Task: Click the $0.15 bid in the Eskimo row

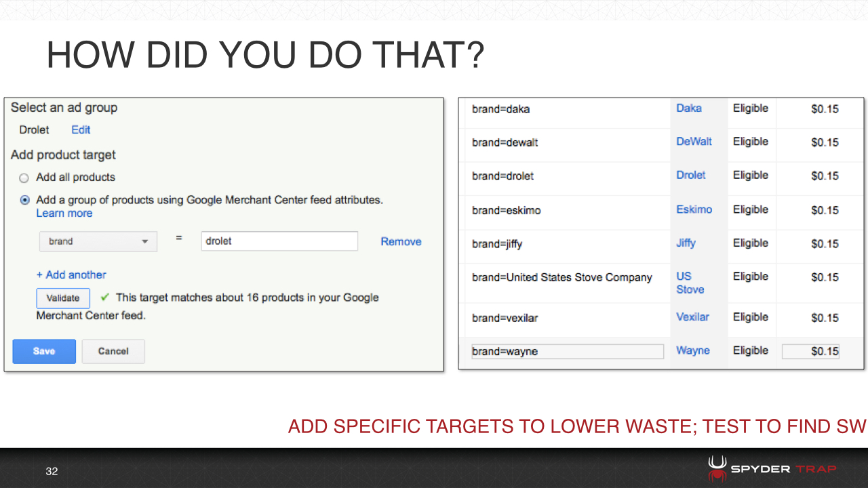Action: point(825,210)
